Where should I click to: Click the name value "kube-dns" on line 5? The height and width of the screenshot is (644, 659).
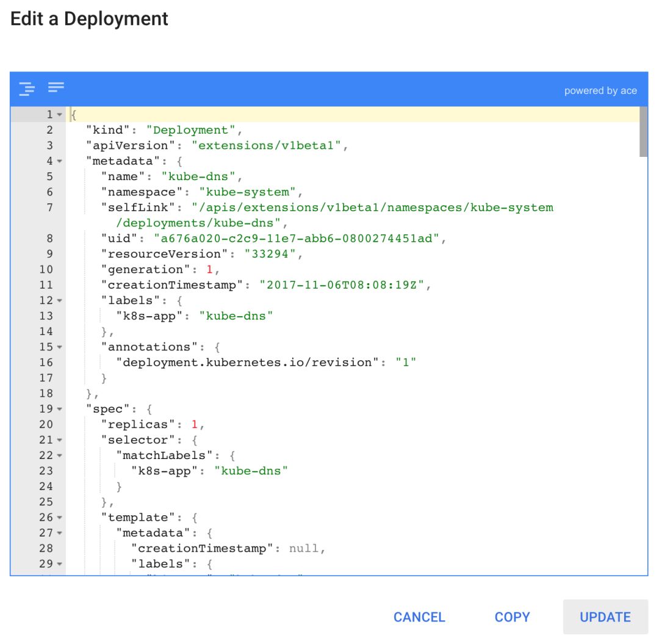click(x=198, y=176)
